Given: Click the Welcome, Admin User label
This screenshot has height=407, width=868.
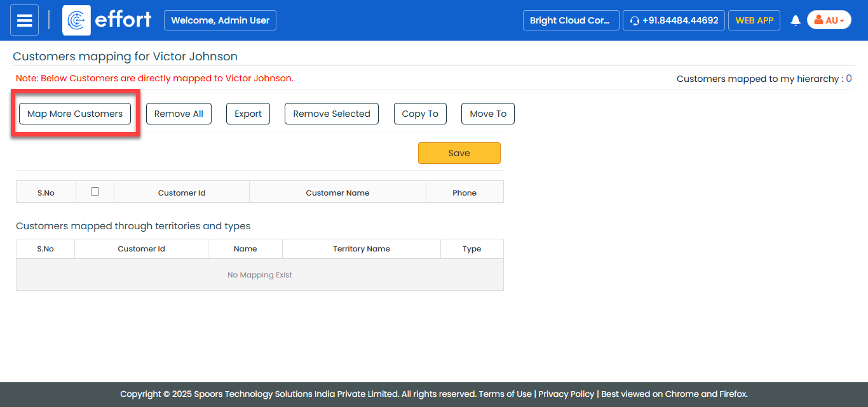Looking at the screenshot, I should coord(220,20).
